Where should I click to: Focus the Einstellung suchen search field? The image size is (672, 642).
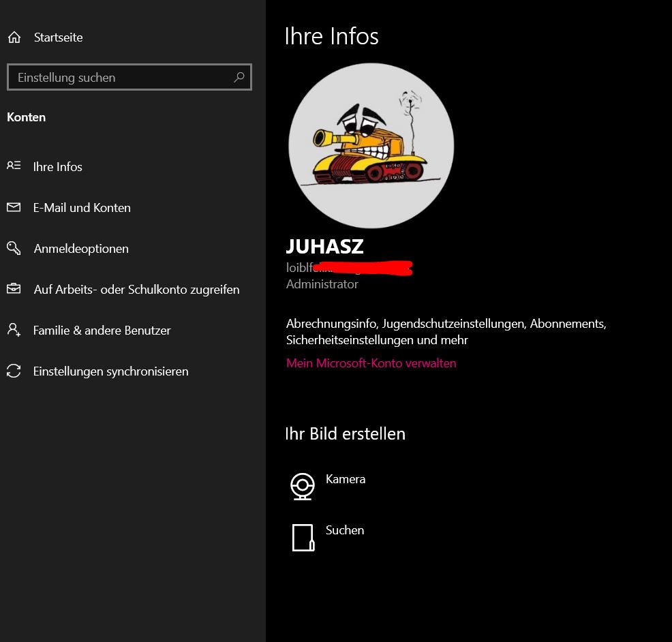pyautogui.click(x=129, y=77)
